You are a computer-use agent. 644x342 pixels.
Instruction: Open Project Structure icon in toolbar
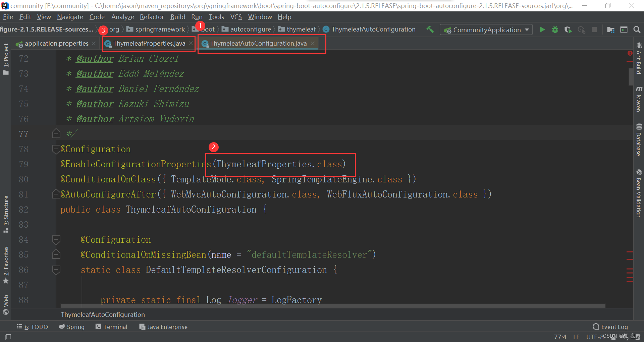611,30
